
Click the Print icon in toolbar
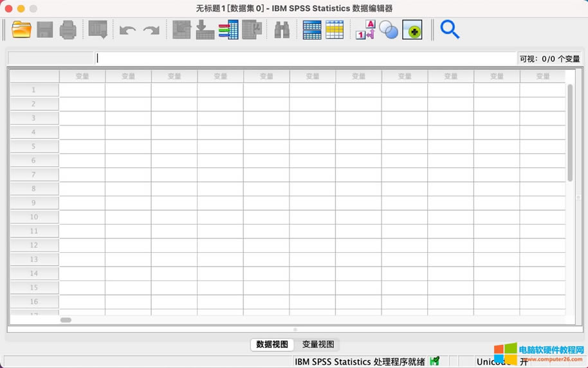(x=68, y=30)
